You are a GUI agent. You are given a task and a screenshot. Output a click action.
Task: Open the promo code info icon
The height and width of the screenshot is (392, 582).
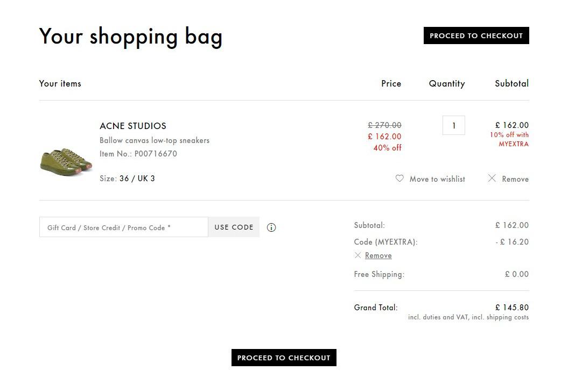271,227
